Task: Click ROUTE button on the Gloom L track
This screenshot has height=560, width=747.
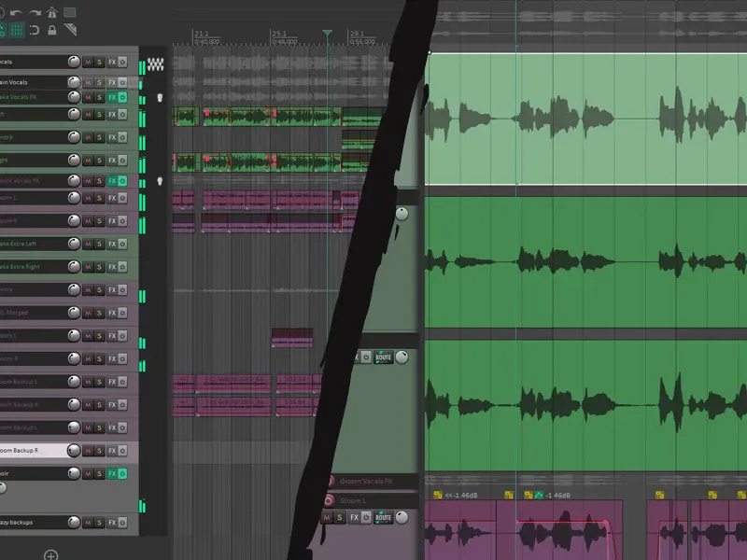Action: coord(382,517)
